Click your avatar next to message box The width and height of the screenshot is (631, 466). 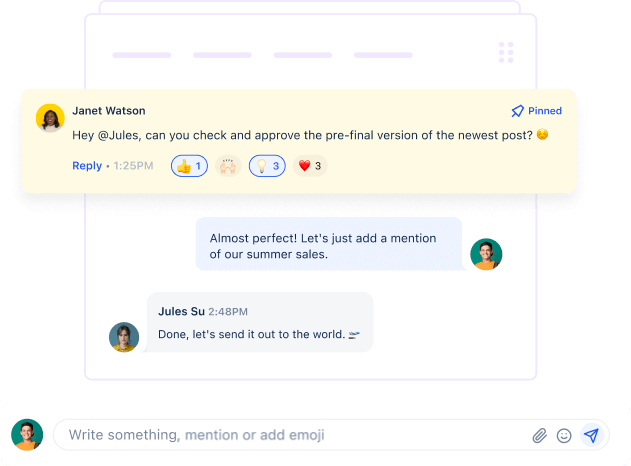point(27,435)
